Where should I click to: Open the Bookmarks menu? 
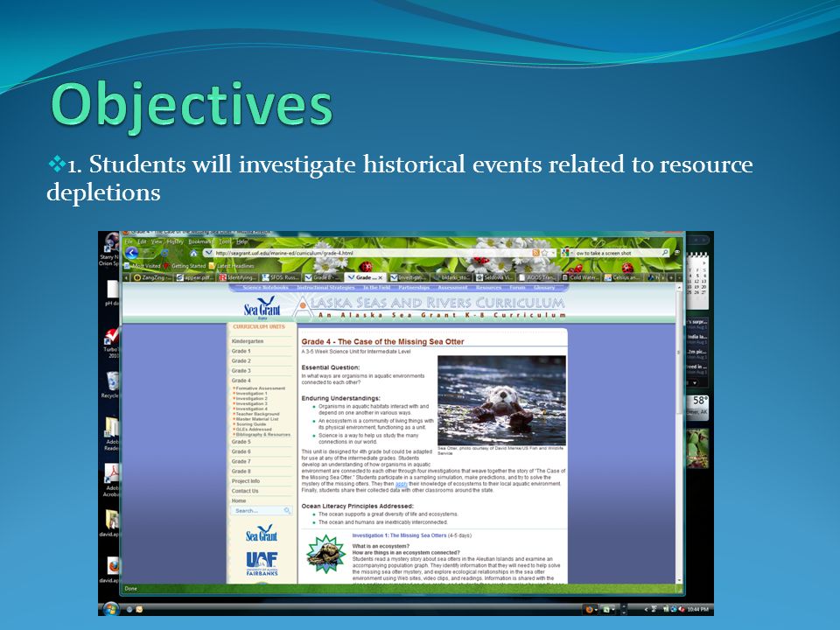201,241
